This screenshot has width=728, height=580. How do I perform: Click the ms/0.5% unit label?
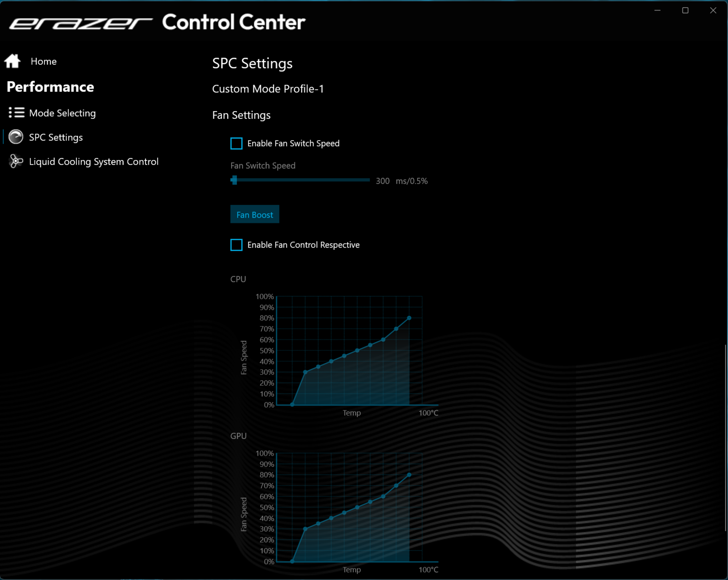coord(412,181)
